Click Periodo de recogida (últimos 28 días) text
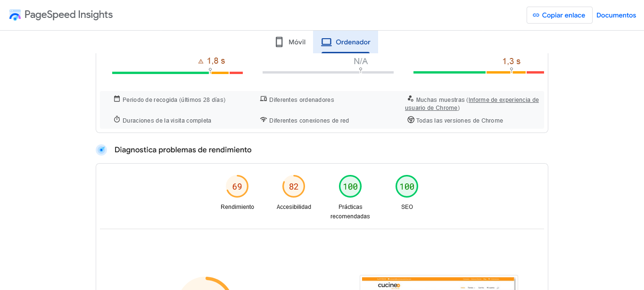The image size is (644, 290). (174, 100)
